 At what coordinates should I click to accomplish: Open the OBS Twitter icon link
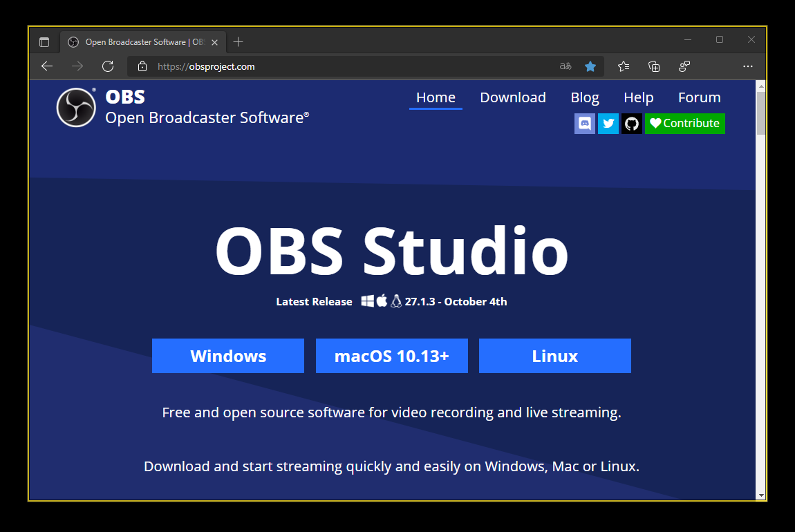pyautogui.click(x=608, y=124)
